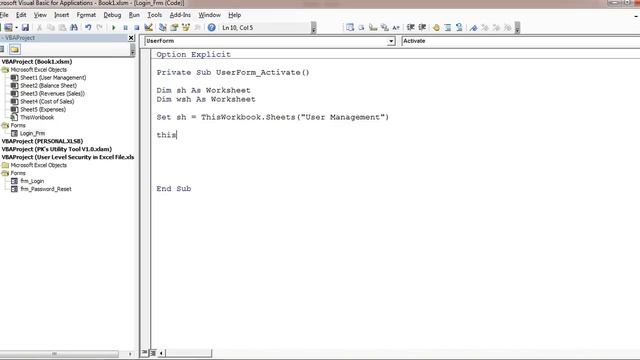Screen dimensions: 640x360
Task: Open Visual Basic Help question icon
Action: tap(211, 28)
